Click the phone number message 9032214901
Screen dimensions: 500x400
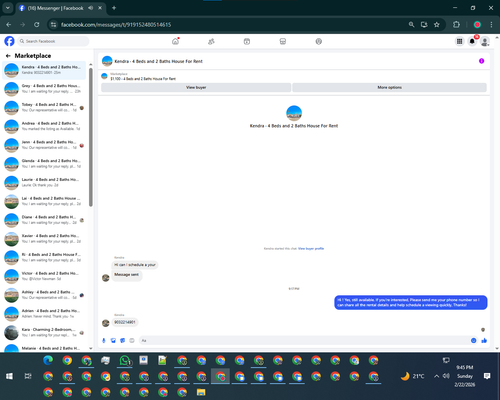[x=125, y=322]
